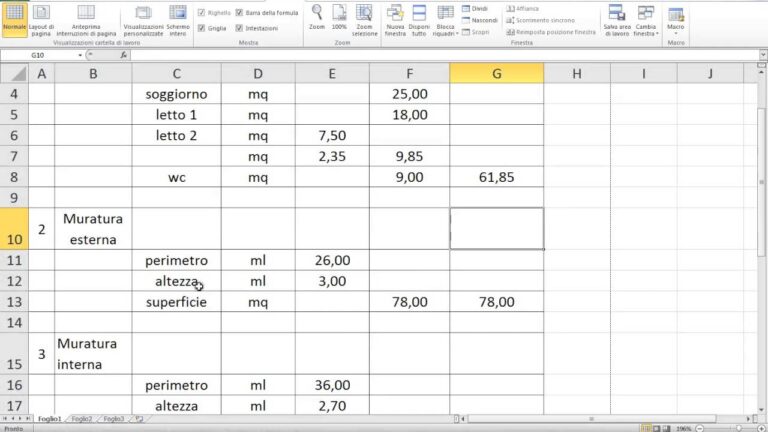The height and width of the screenshot is (432, 768).
Task: Click Reimposta posizione finestra
Action: (x=551, y=32)
